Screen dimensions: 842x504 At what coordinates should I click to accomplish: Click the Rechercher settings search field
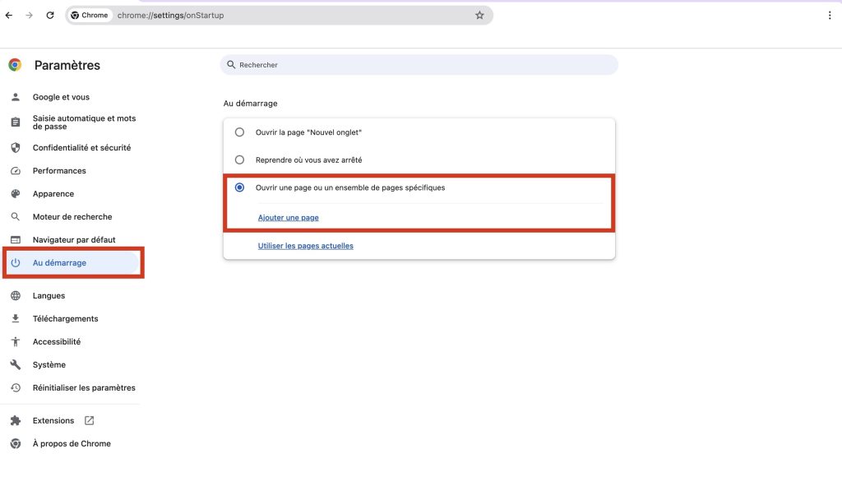coord(419,65)
